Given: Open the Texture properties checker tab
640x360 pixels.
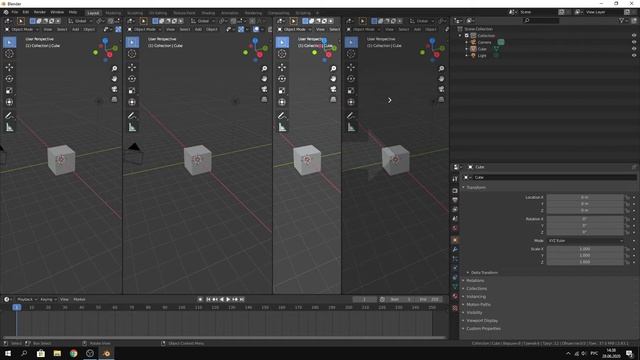Looking at the screenshot, I should [455, 308].
